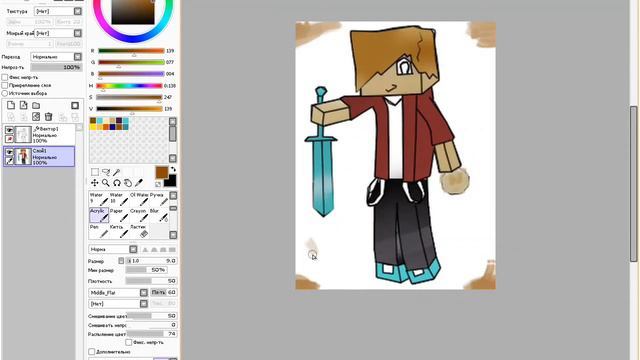
Task: Adjust the Плотность density slider
Action: (151, 281)
